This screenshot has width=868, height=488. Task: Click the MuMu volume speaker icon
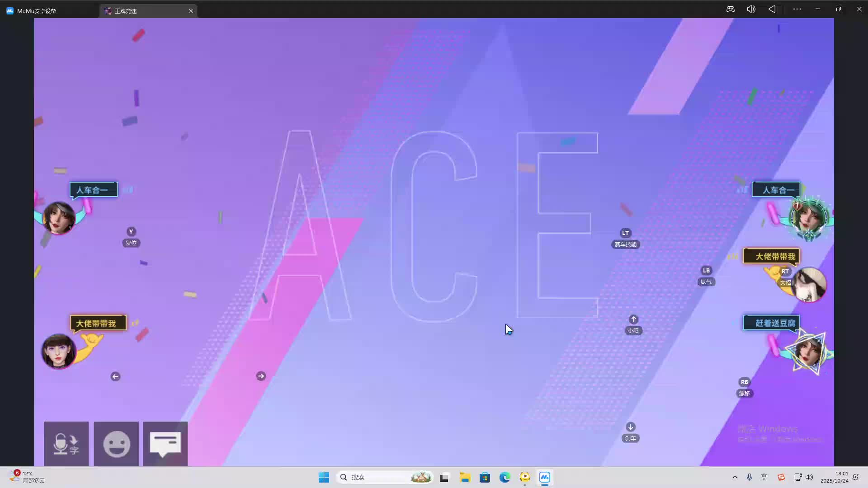tap(751, 9)
